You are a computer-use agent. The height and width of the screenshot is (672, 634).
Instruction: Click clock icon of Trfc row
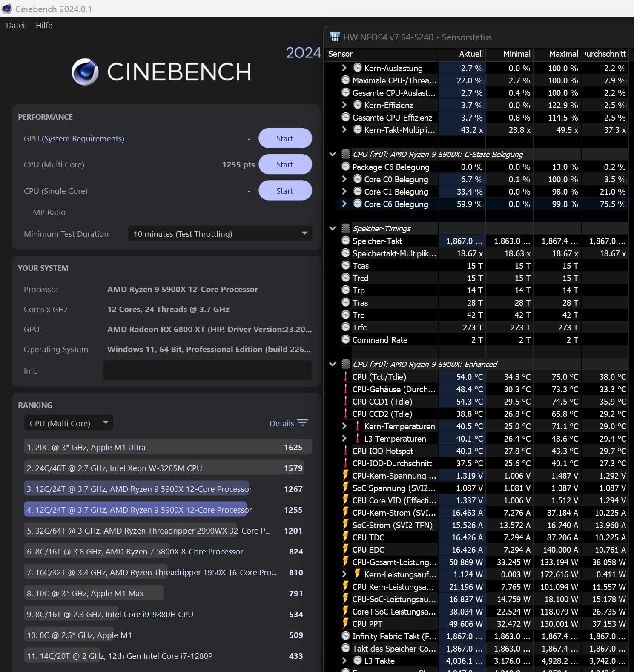click(x=346, y=327)
